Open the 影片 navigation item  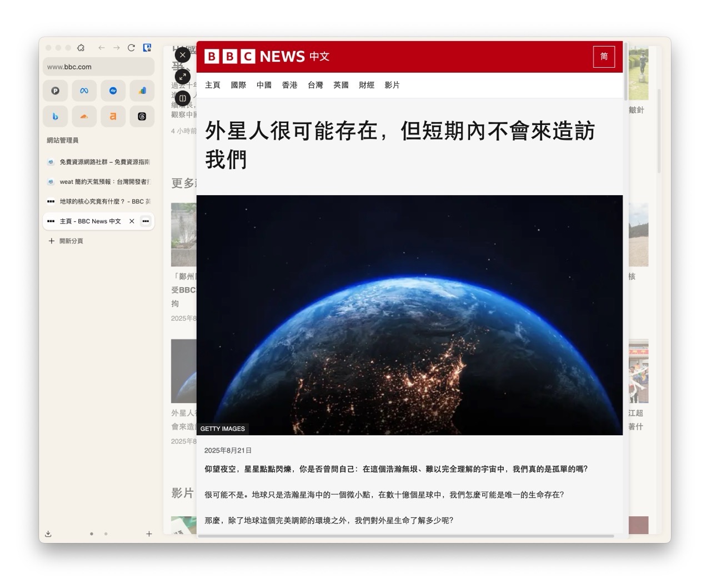point(392,85)
